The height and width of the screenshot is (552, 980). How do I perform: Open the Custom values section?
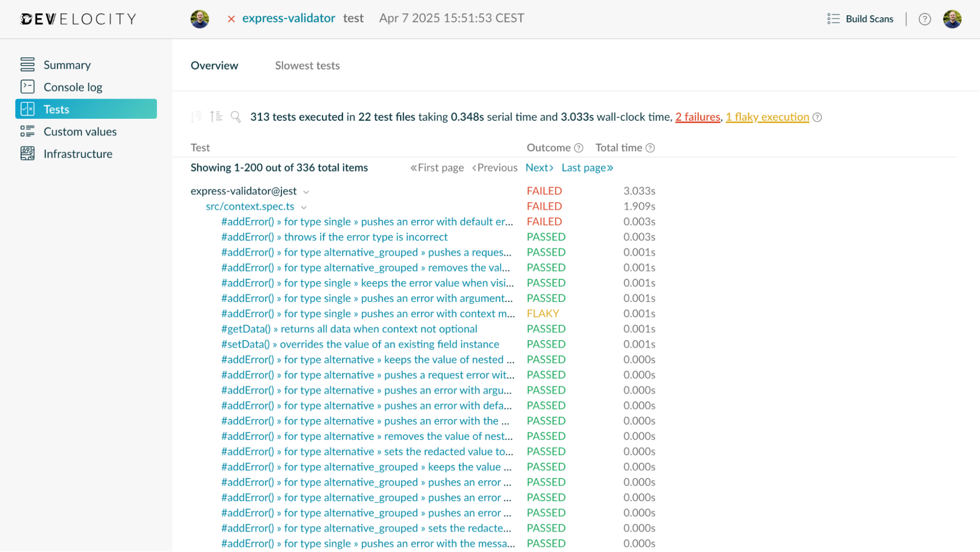click(x=80, y=131)
